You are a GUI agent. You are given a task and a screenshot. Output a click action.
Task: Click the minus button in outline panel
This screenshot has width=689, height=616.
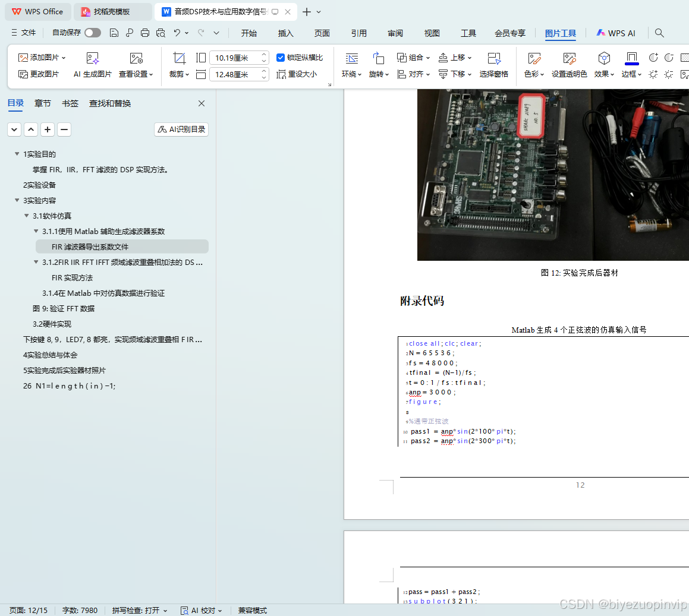[x=64, y=129]
